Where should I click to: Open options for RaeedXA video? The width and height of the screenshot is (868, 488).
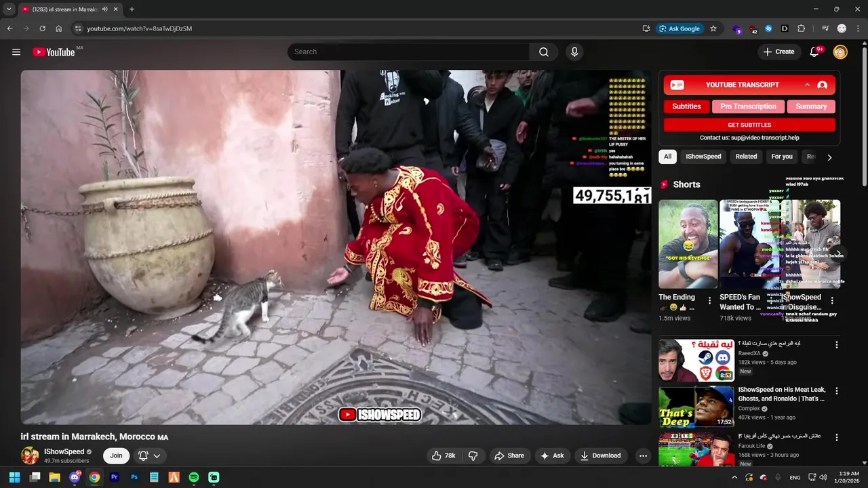click(836, 345)
